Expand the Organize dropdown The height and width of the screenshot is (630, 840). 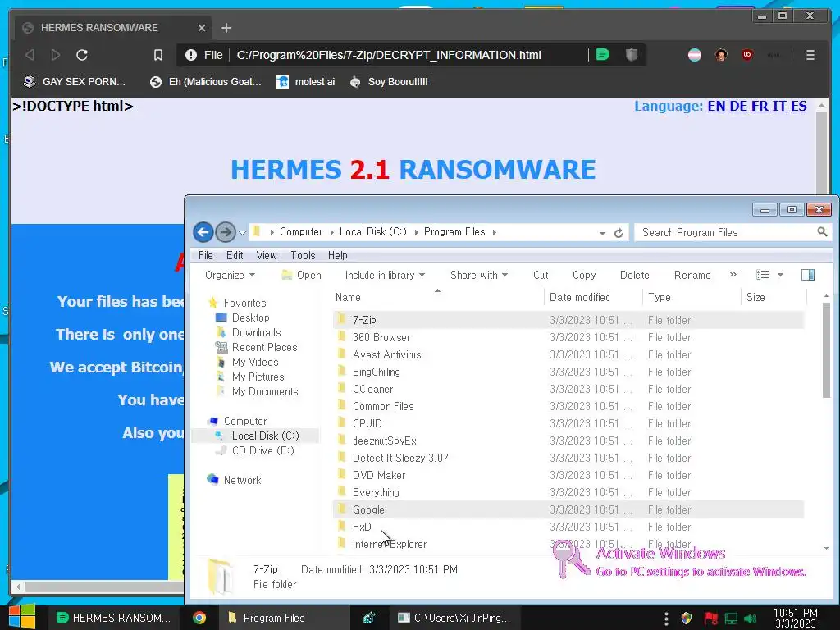tap(230, 275)
